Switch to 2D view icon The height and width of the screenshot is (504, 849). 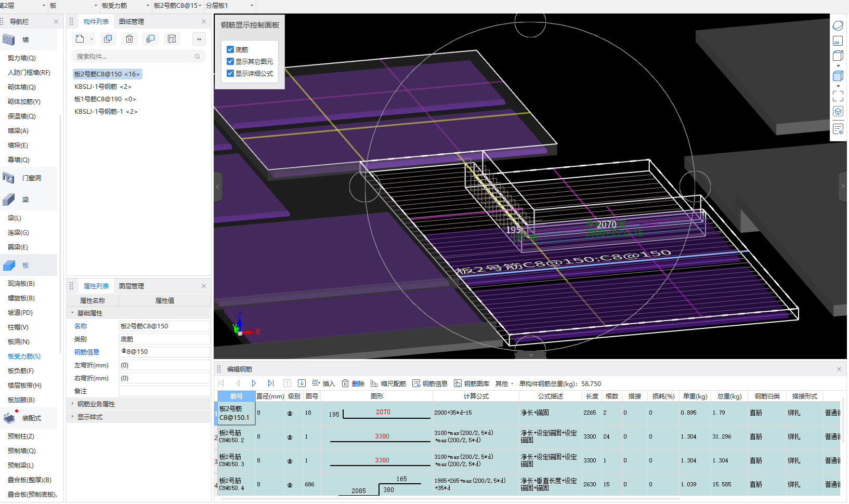838,41
